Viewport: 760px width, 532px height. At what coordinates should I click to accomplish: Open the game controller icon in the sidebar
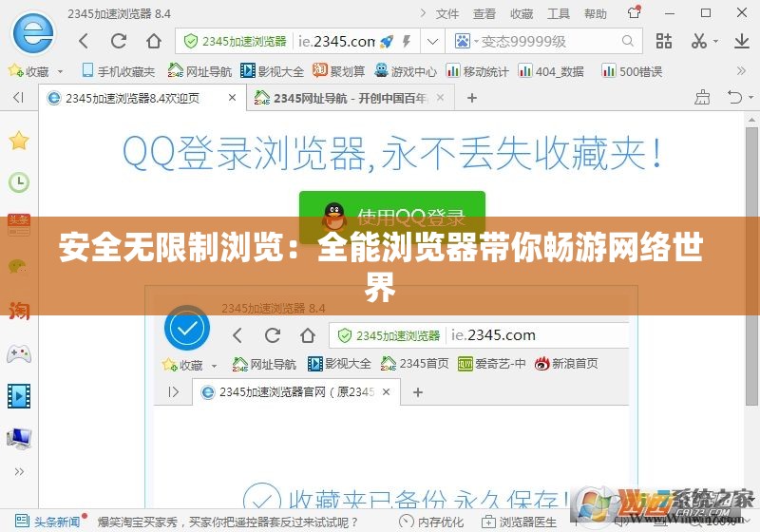coord(19,353)
